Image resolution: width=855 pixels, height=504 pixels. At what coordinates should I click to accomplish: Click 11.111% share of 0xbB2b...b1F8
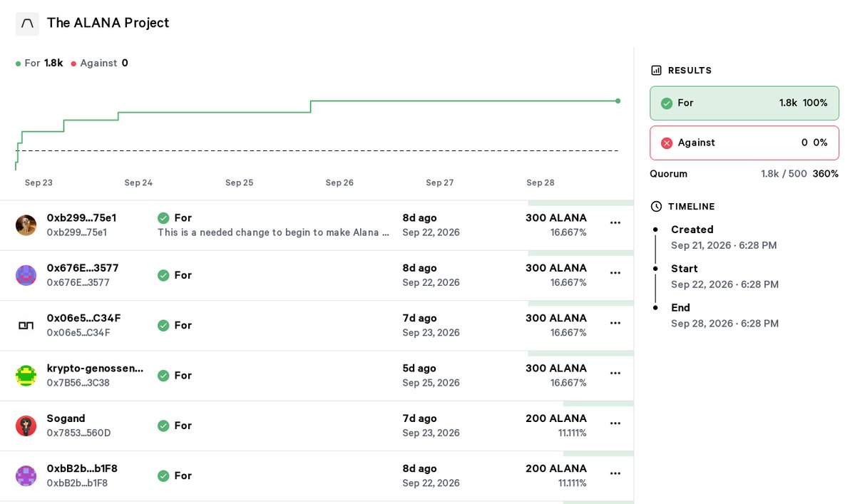[x=572, y=483]
